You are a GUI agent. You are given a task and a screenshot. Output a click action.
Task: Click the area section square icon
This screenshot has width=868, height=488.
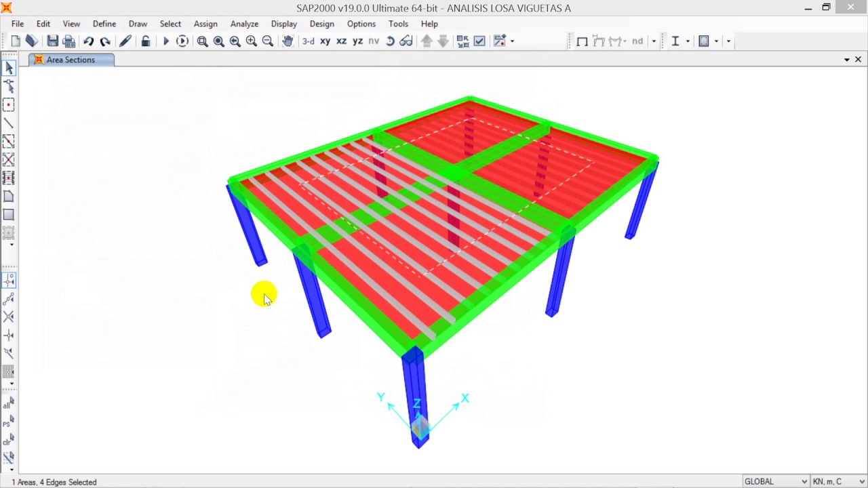click(704, 41)
